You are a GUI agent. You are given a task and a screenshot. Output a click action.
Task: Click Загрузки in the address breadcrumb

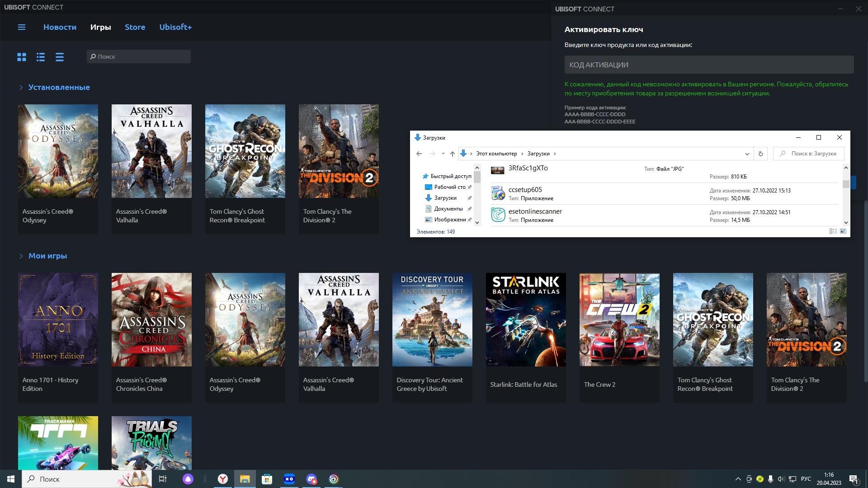coord(538,154)
